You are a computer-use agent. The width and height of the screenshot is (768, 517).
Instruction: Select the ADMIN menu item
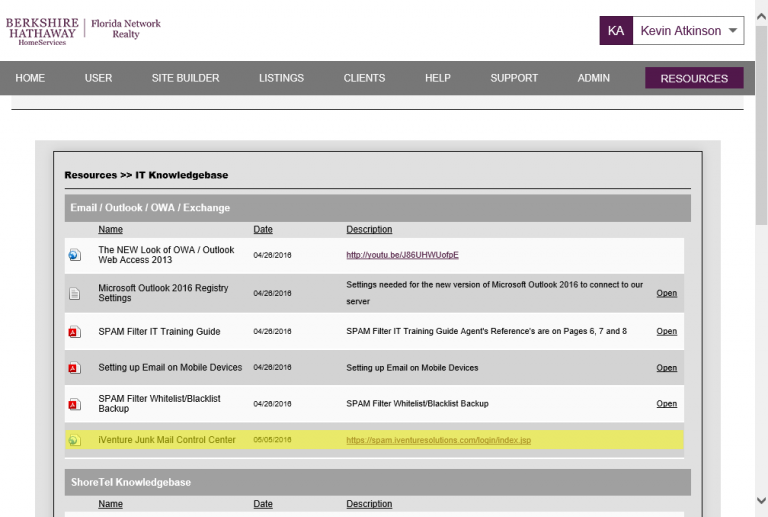(593, 78)
